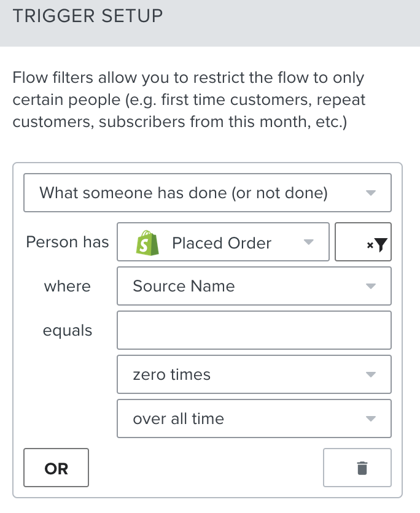This screenshot has height=513, width=420.
Task: Click the empty equals value field
Action: point(254,330)
